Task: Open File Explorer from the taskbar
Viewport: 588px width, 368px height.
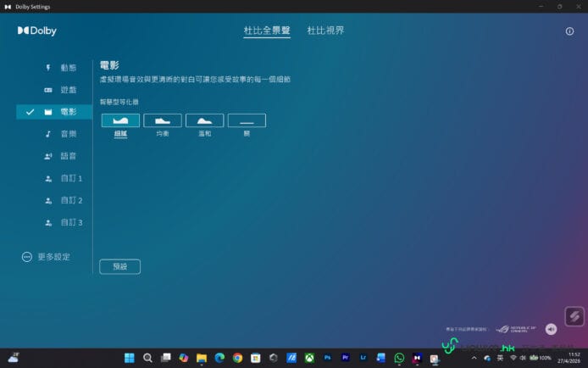Action: click(202, 358)
